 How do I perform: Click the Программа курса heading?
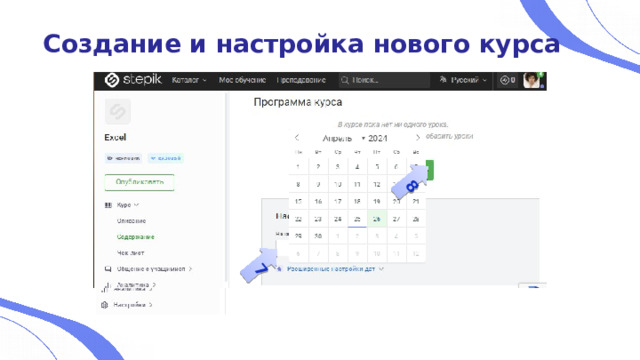click(x=298, y=102)
